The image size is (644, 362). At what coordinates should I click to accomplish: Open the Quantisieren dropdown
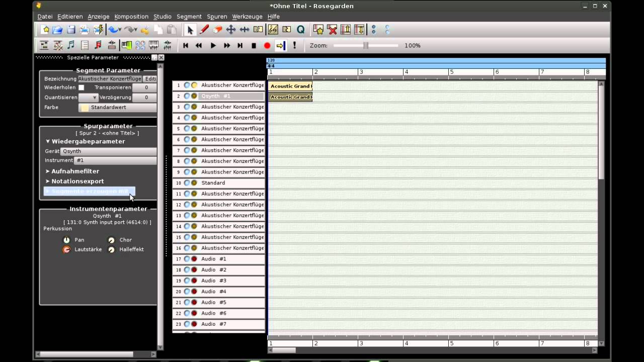click(x=89, y=98)
